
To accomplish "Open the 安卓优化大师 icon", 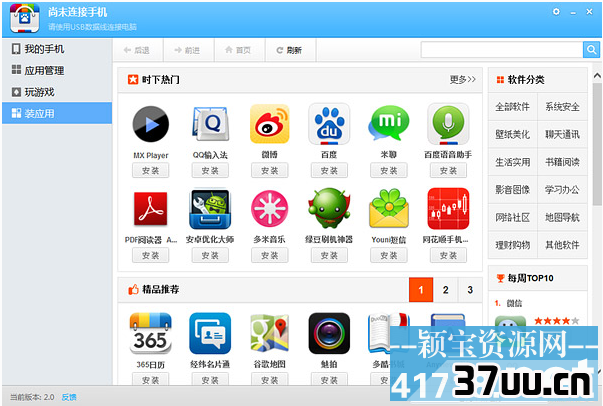I will [x=210, y=208].
